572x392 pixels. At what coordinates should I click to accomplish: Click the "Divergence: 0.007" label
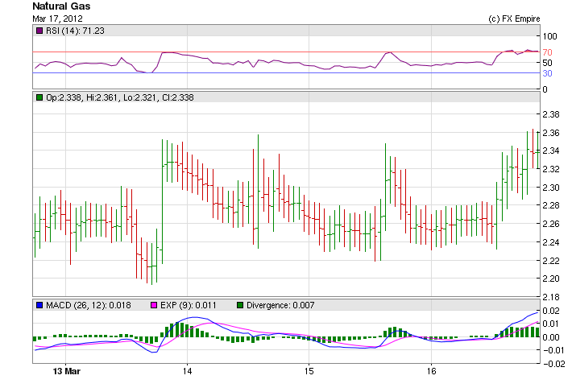[280, 305]
